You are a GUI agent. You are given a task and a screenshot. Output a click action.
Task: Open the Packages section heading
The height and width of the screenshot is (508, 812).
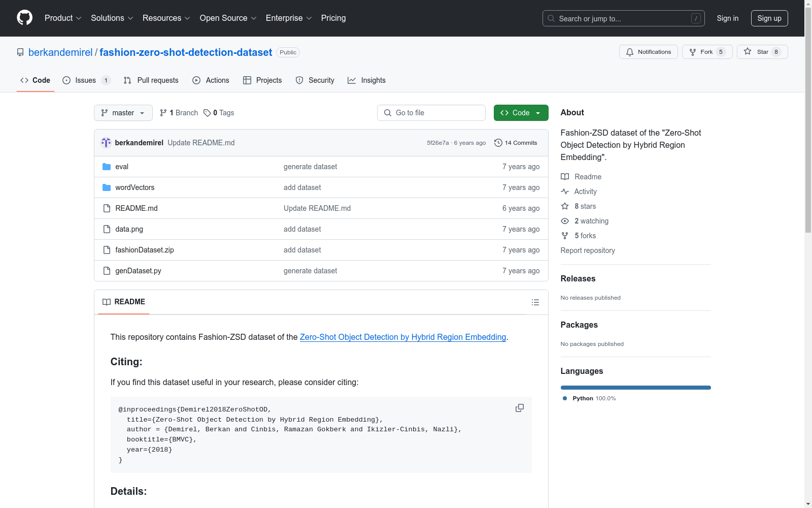(579, 325)
